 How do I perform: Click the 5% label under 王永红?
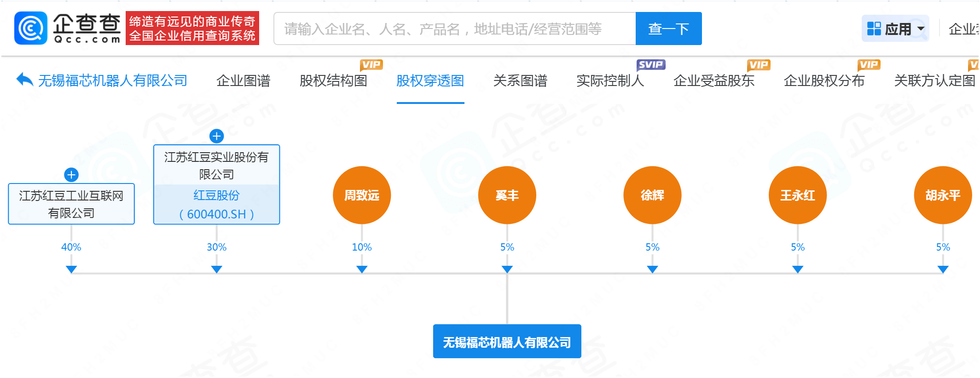[798, 247]
